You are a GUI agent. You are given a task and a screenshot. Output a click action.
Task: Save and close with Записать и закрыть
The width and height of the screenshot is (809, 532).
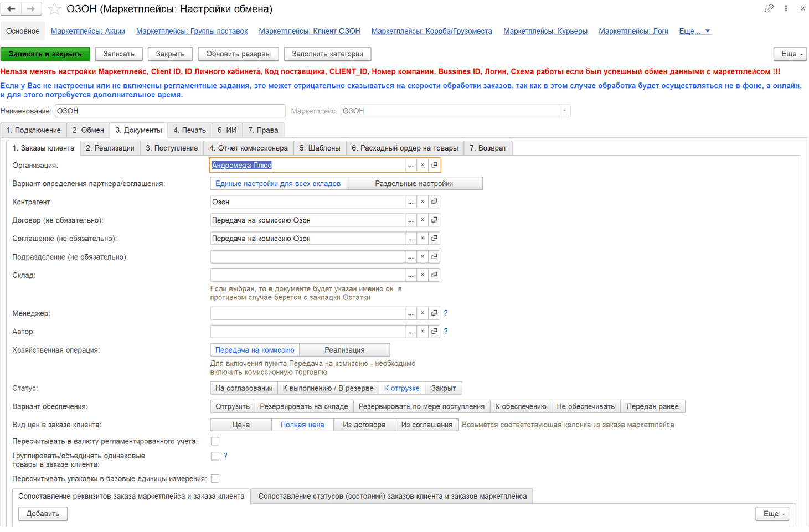45,54
